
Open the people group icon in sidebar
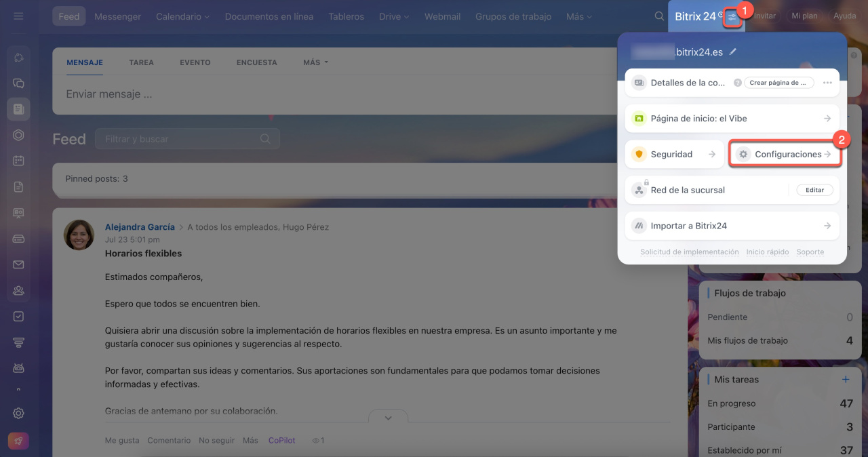point(18,290)
